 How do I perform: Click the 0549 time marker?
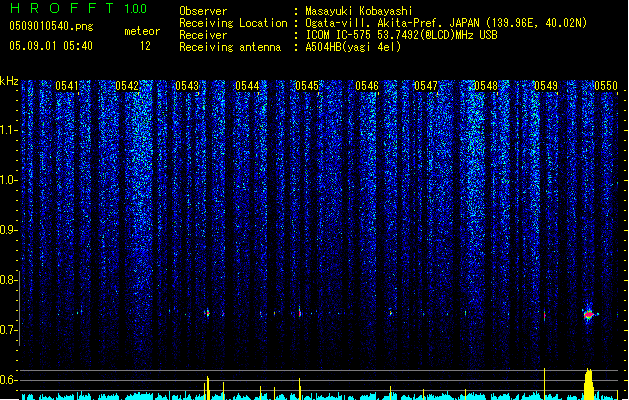pos(546,86)
